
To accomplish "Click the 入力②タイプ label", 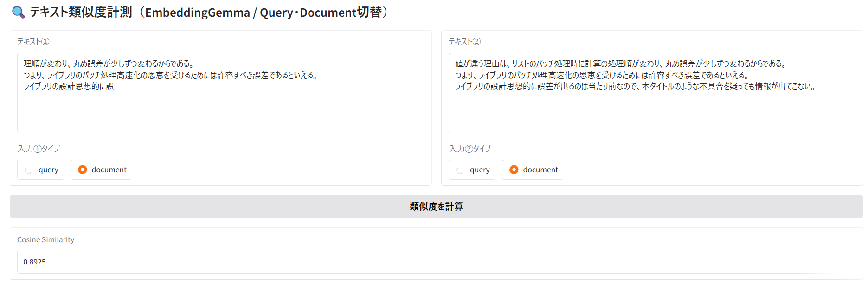I will click(470, 149).
